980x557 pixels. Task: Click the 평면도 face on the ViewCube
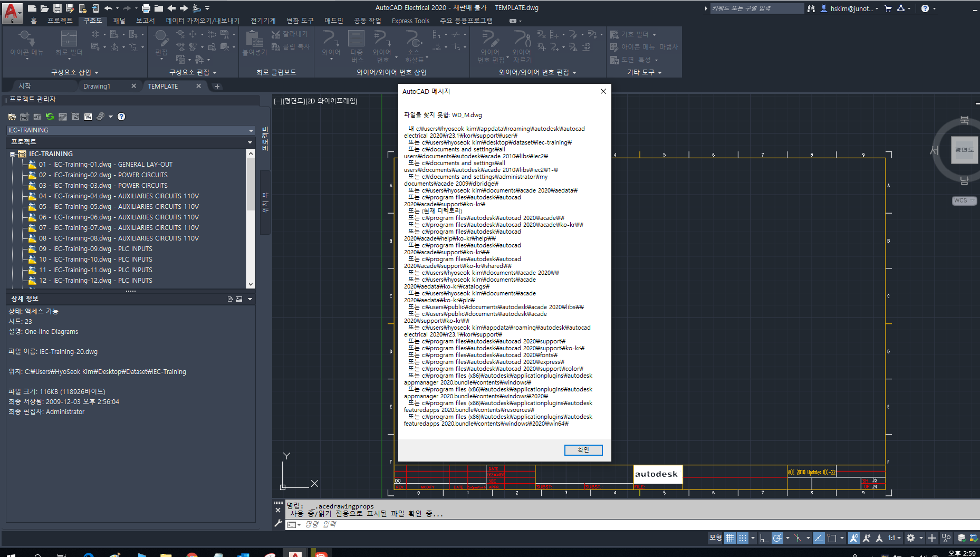coord(964,150)
